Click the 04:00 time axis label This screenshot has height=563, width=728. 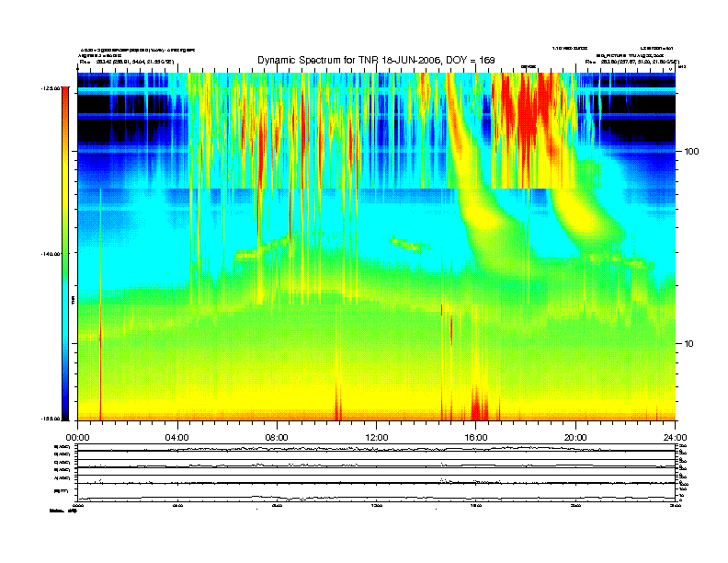[177, 438]
